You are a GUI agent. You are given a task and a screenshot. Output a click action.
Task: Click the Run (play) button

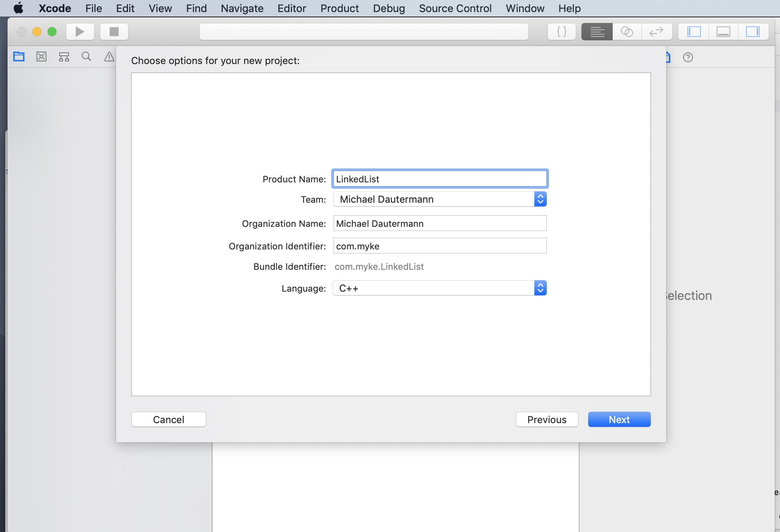pos(80,32)
